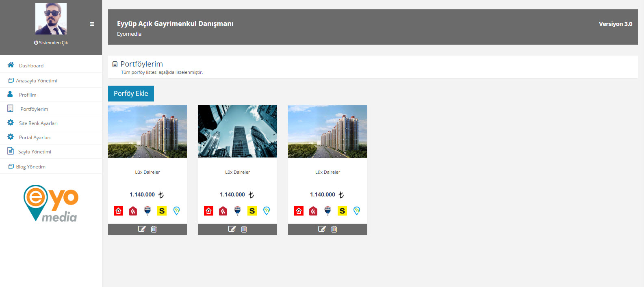This screenshot has height=287, width=644.
Task: Click the copy icon beside Anasayfa Yönetimi
Action: [x=11, y=80]
